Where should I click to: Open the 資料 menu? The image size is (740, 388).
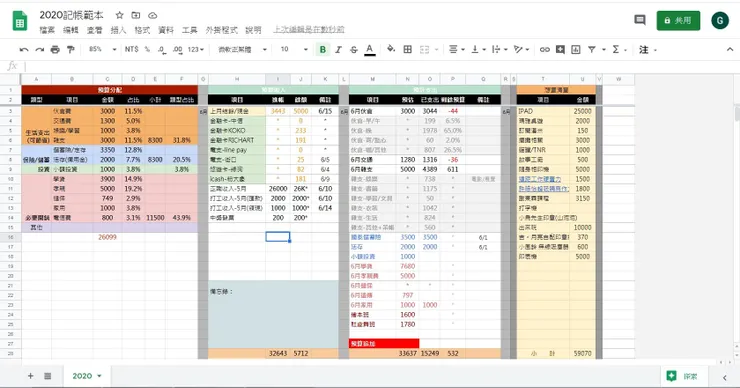point(166,30)
